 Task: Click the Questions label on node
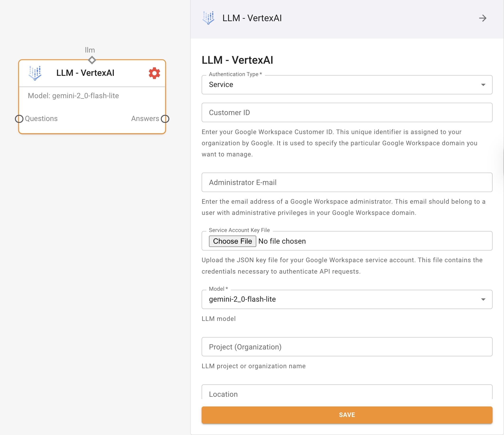click(41, 119)
